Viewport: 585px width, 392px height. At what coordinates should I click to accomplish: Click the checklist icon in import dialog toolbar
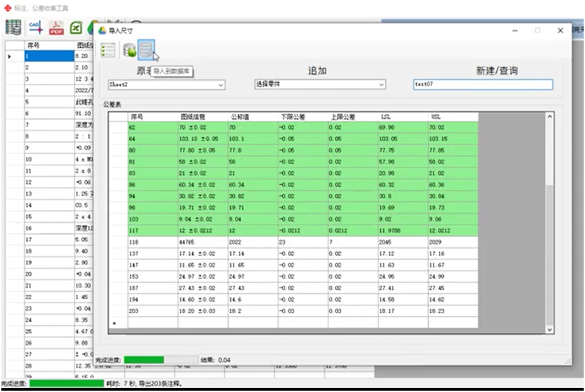tap(108, 50)
